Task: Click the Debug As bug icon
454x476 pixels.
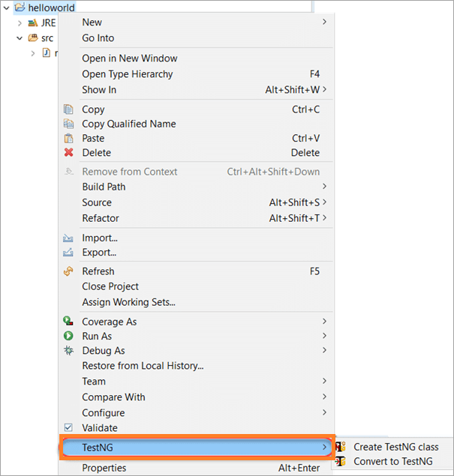Action: click(x=68, y=351)
